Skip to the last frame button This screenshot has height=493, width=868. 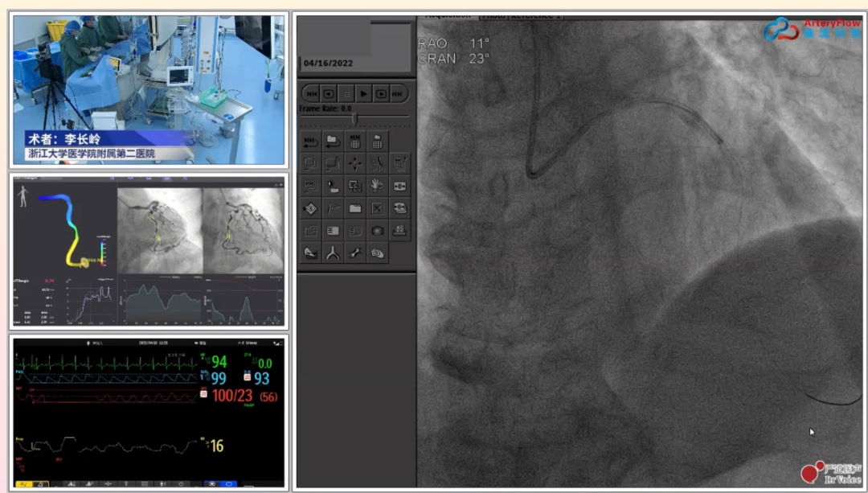tap(399, 94)
